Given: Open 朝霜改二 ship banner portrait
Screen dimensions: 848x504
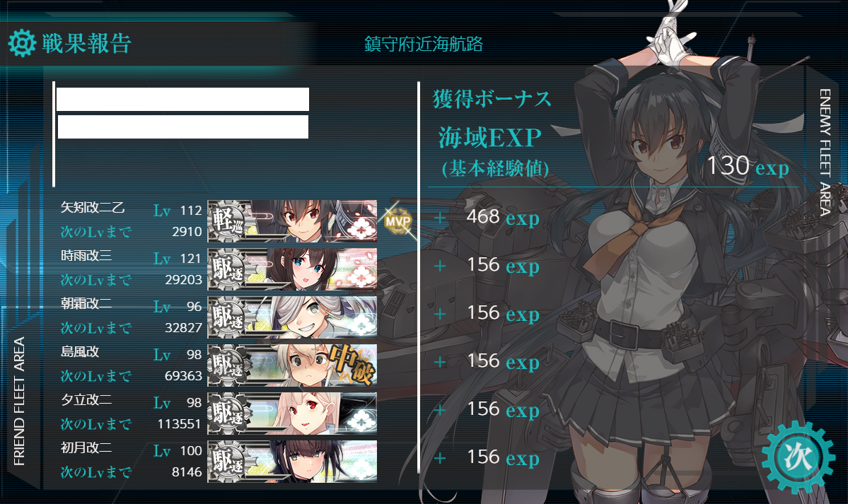Looking at the screenshot, I should [293, 317].
